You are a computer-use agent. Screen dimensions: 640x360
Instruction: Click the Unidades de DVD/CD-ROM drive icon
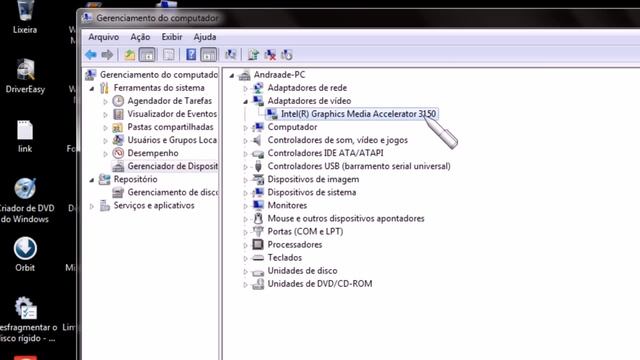(258, 284)
